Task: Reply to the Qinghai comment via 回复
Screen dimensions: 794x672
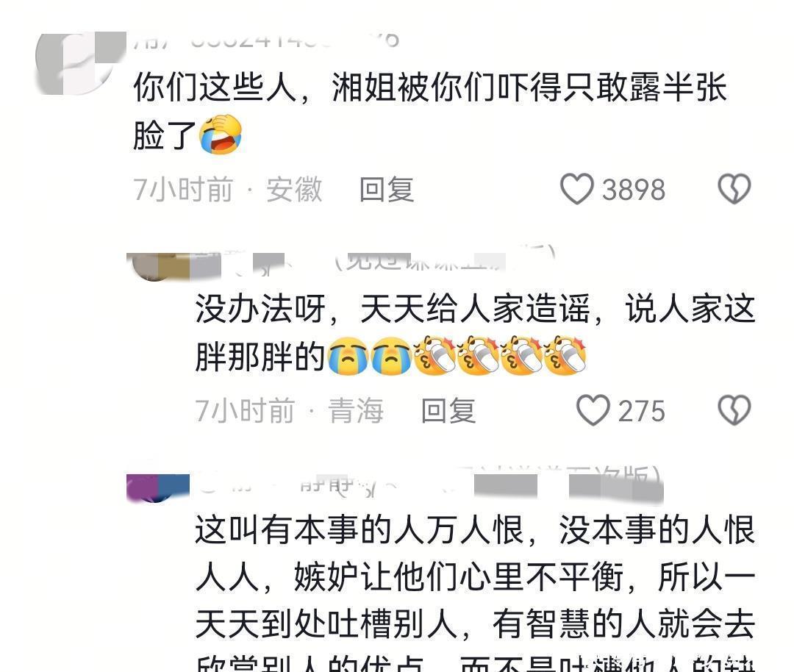Action: click(448, 411)
